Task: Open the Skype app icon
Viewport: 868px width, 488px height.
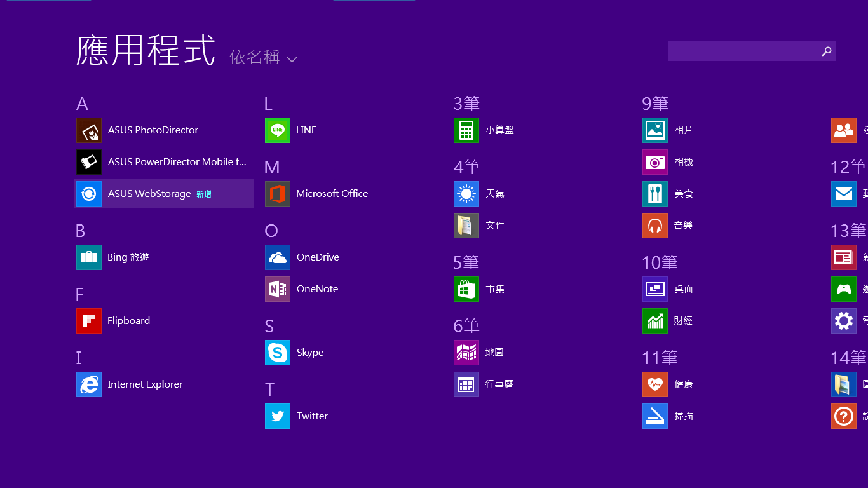Action: 278,353
